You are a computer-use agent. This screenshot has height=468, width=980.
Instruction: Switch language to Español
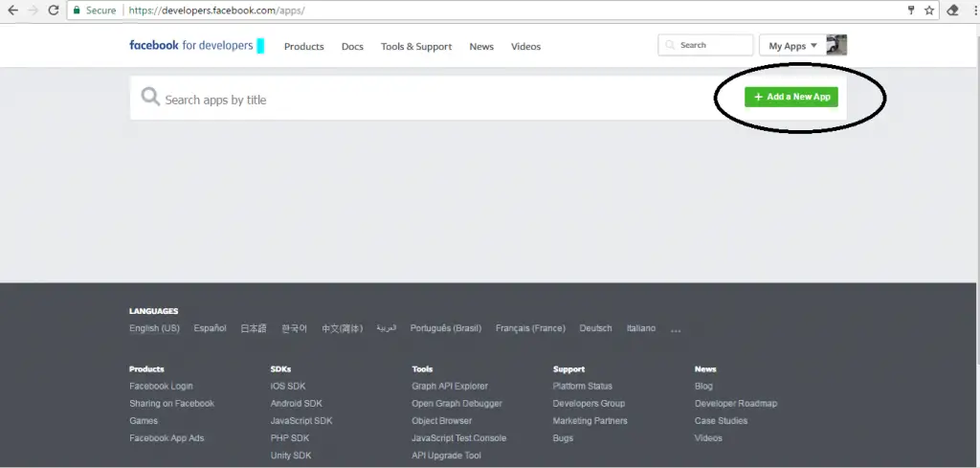210,328
